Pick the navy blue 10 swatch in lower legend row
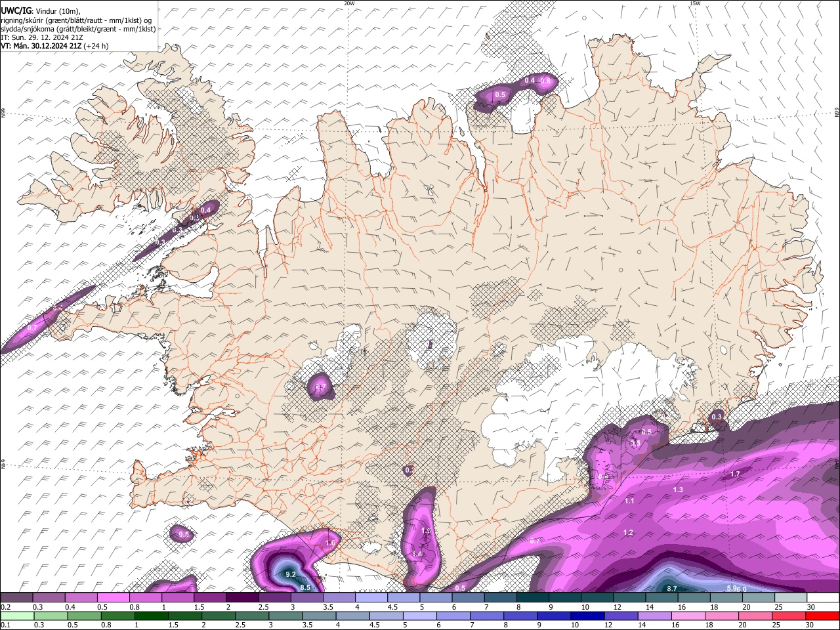Viewport: 840px width, 630px height. [x=587, y=616]
